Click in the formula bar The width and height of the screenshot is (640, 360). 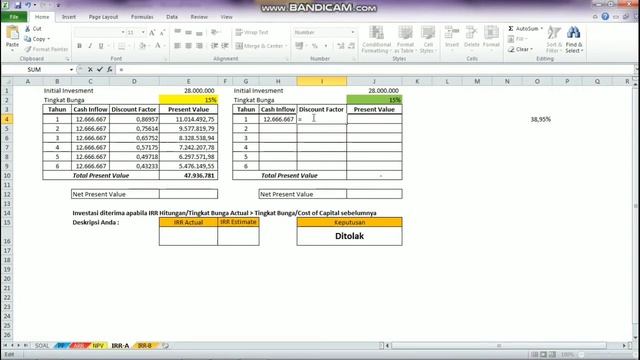point(375,70)
